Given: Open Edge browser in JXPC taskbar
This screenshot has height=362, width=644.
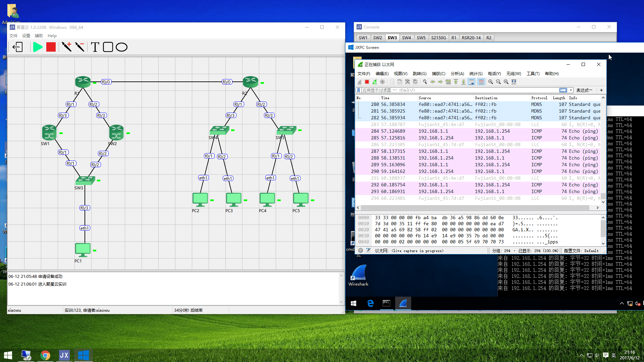Looking at the screenshot, I should (x=370, y=303).
